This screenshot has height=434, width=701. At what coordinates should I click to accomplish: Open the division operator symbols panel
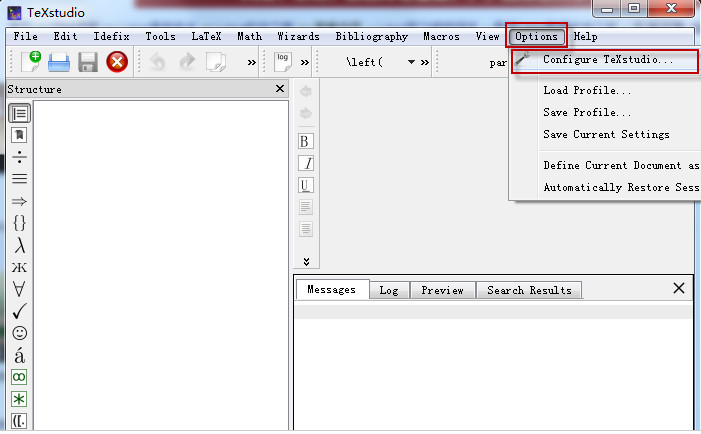coord(19,157)
